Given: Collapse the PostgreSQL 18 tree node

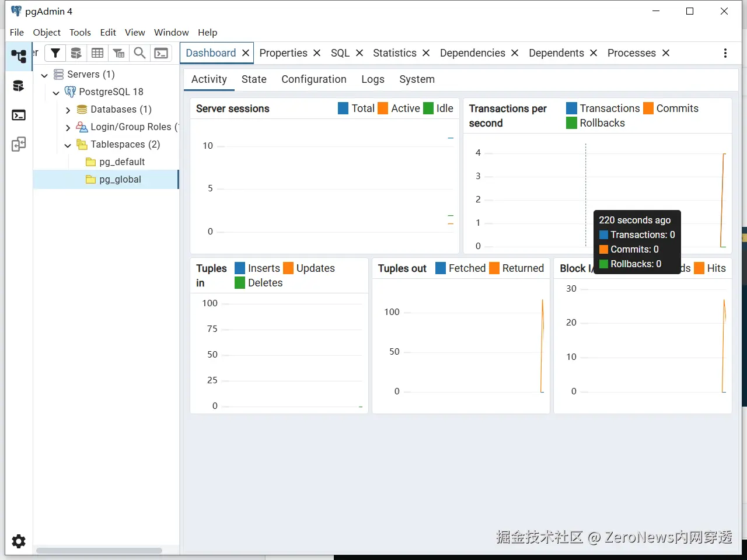Looking at the screenshot, I should pos(56,92).
